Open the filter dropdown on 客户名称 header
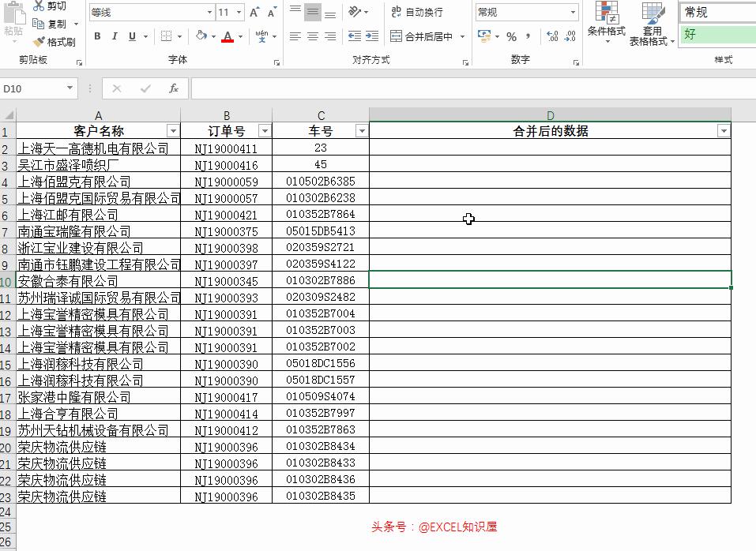 coord(173,129)
